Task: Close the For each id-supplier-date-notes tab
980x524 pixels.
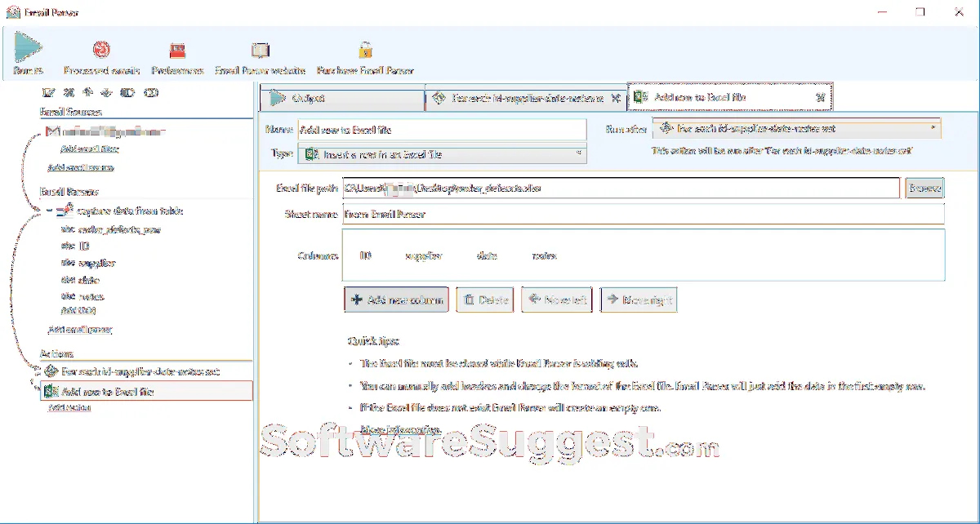Action: tap(616, 99)
